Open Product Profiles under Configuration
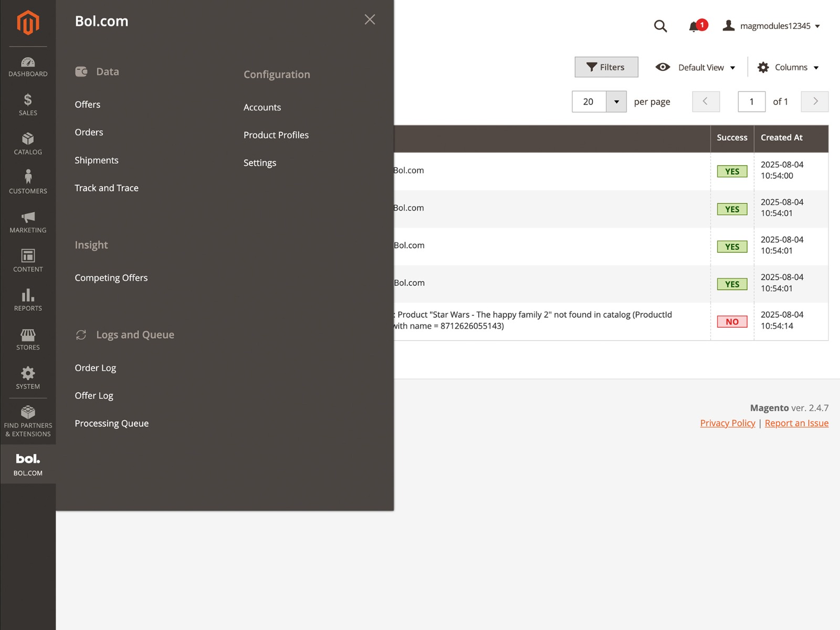This screenshot has height=630, width=840. (x=276, y=135)
